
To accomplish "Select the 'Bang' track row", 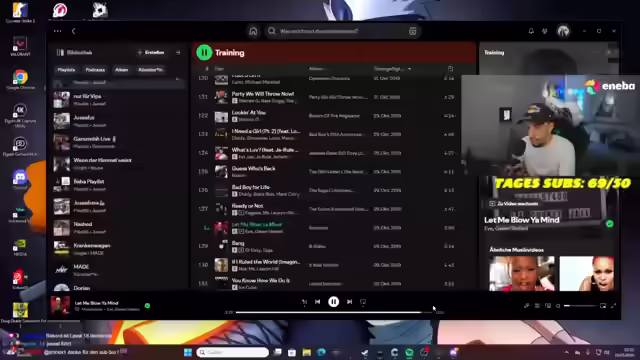I will 334,247.
